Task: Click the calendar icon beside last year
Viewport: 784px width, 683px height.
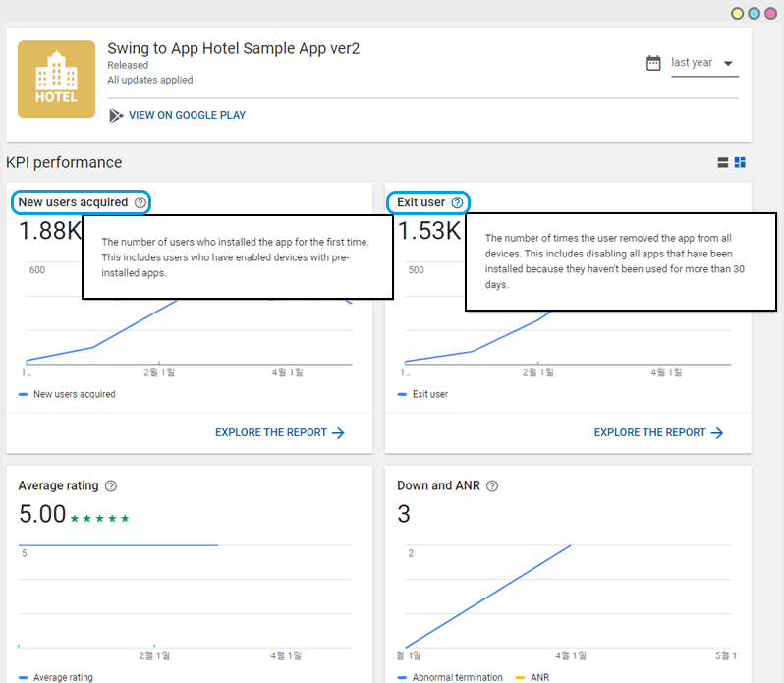Action: [x=653, y=63]
